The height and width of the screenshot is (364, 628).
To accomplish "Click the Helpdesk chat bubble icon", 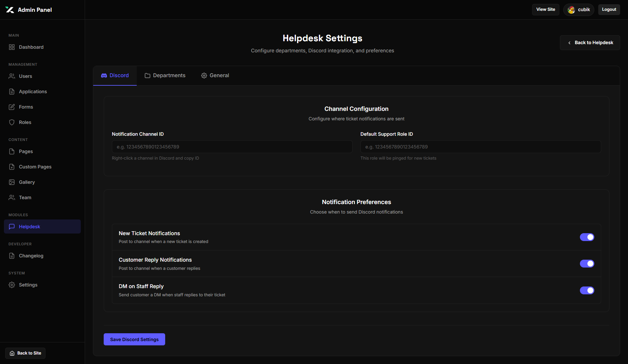I will [x=12, y=227].
